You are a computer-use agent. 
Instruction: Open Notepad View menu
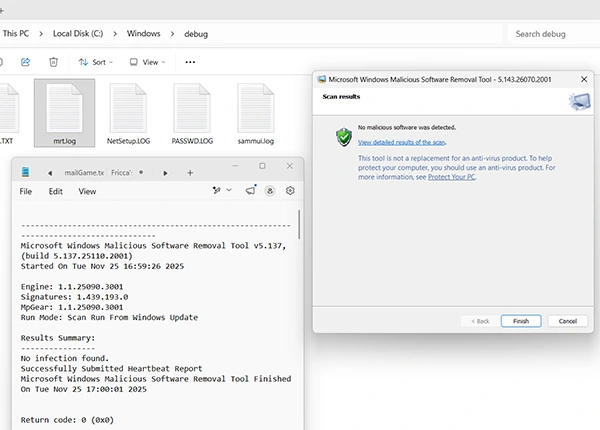[87, 191]
